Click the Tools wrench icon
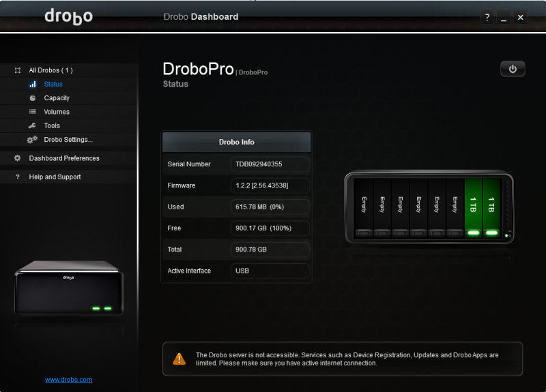 [32, 125]
